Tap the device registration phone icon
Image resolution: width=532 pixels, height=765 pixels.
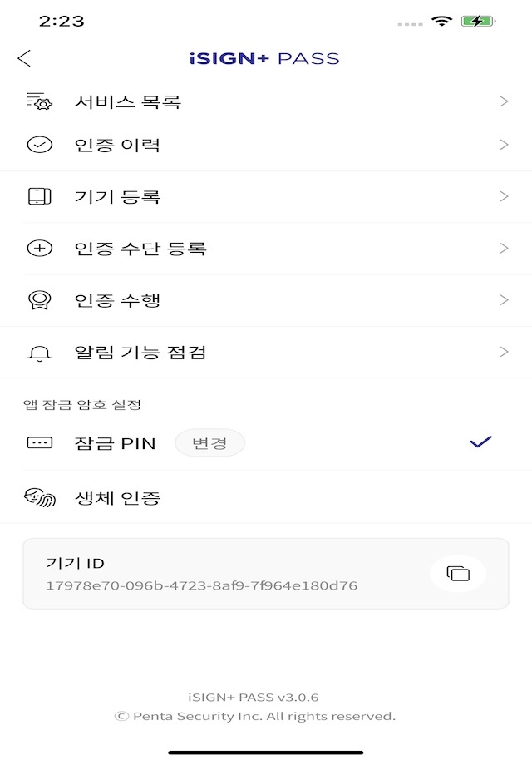(x=39, y=197)
